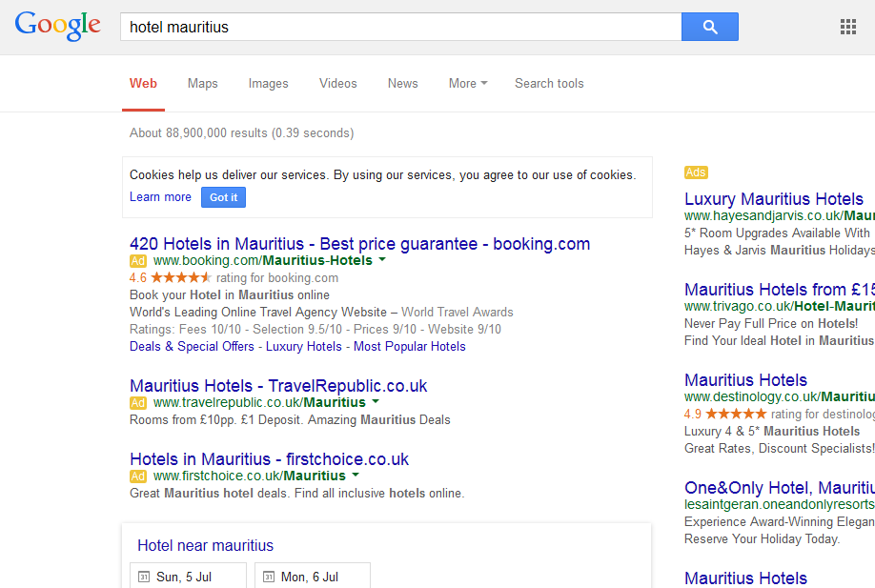
Task: Click Great Mauritius hotel deals description
Action: point(296,493)
